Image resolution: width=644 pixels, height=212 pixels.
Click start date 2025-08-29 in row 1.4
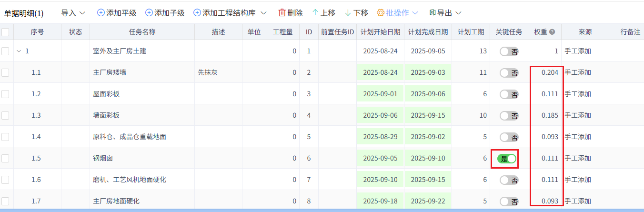380,137
